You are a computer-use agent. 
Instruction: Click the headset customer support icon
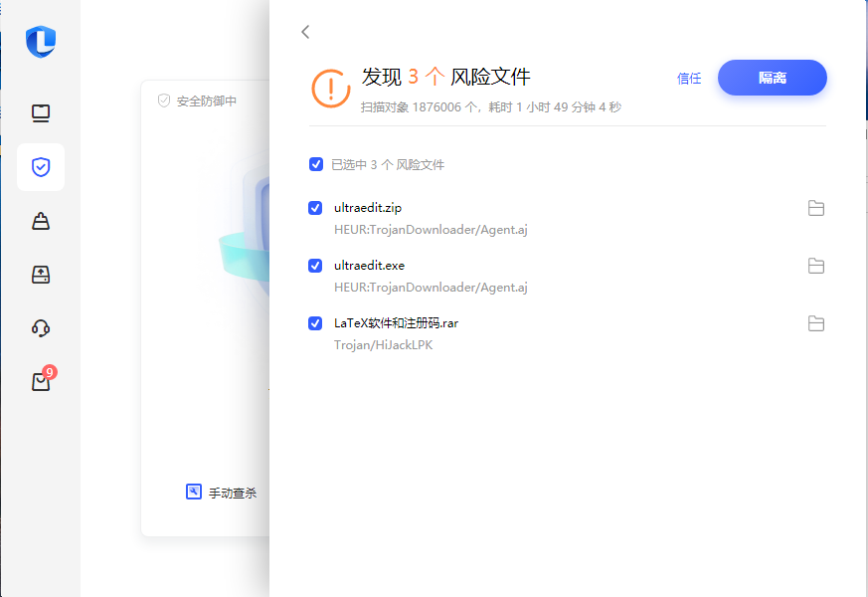tap(40, 328)
